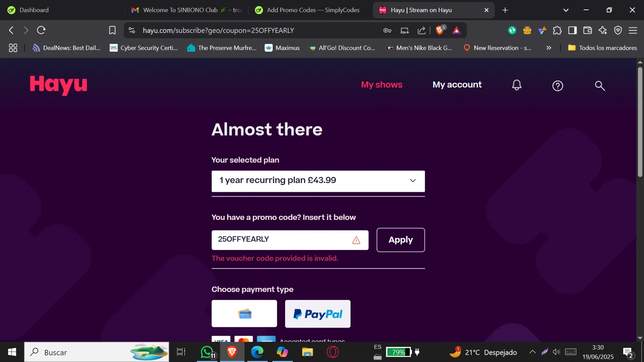
Task: Open Men's Nike Black G... bookmark
Action: click(419, 48)
